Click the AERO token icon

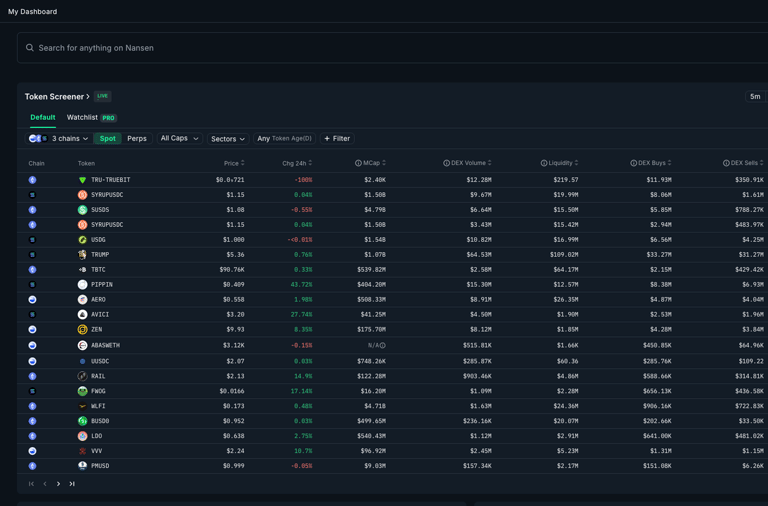[82, 299]
